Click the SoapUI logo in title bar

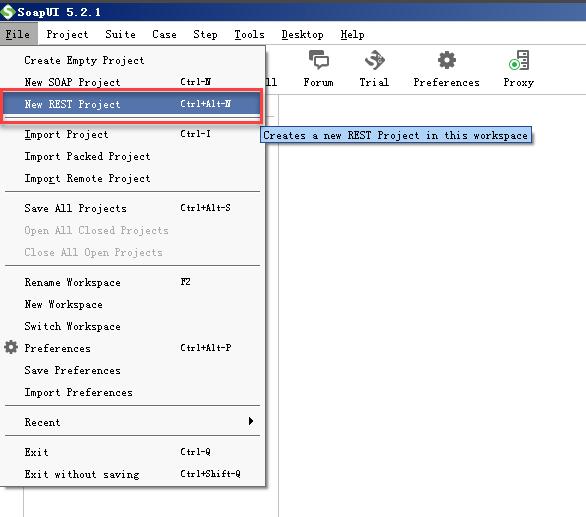coord(7,12)
